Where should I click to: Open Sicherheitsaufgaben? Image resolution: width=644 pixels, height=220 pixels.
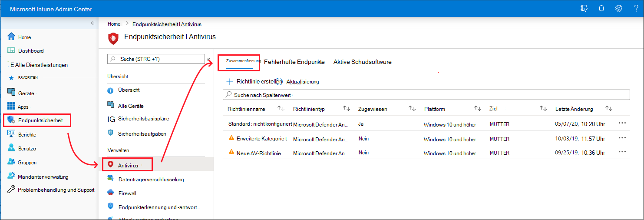click(x=142, y=134)
